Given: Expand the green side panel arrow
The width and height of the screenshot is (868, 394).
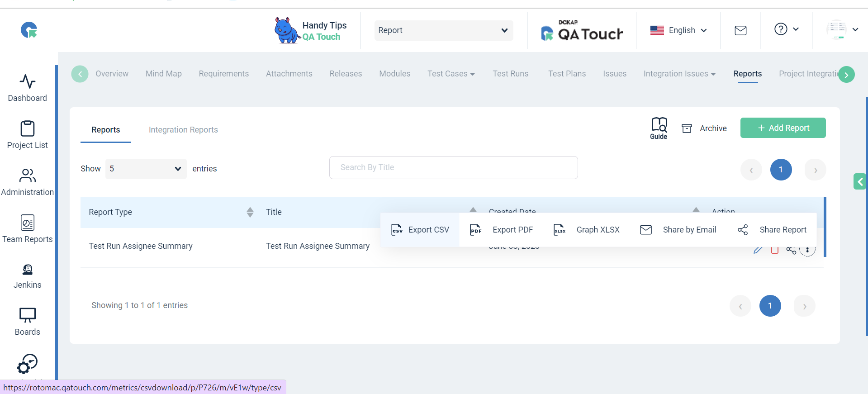Looking at the screenshot, I should [860, 182].
